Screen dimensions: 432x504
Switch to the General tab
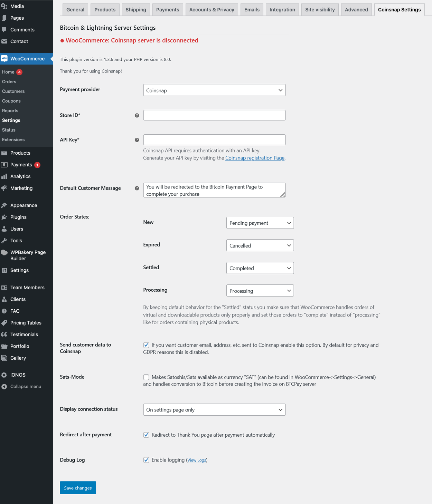click(75, 10)
